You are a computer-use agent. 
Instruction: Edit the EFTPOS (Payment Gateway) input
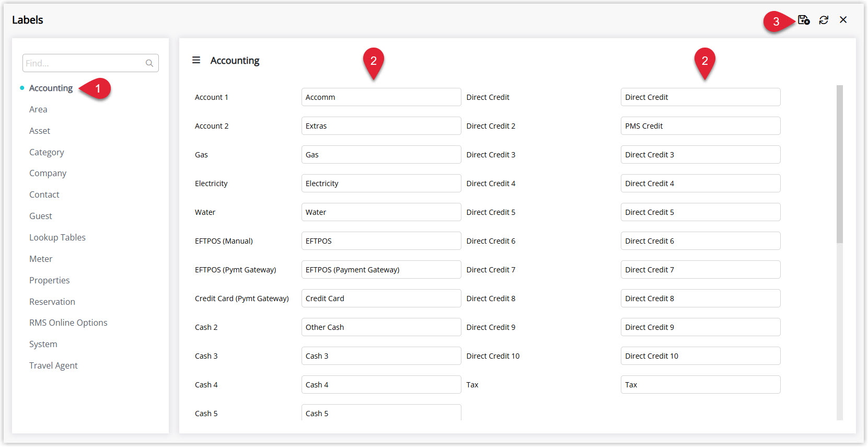coord(381,270)
